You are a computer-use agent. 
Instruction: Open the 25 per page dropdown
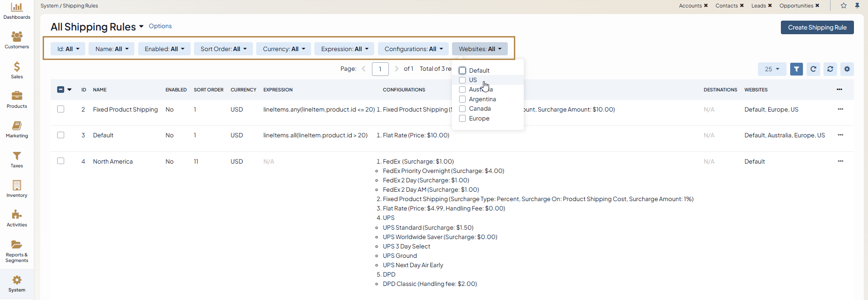click(x=772, y=69)
